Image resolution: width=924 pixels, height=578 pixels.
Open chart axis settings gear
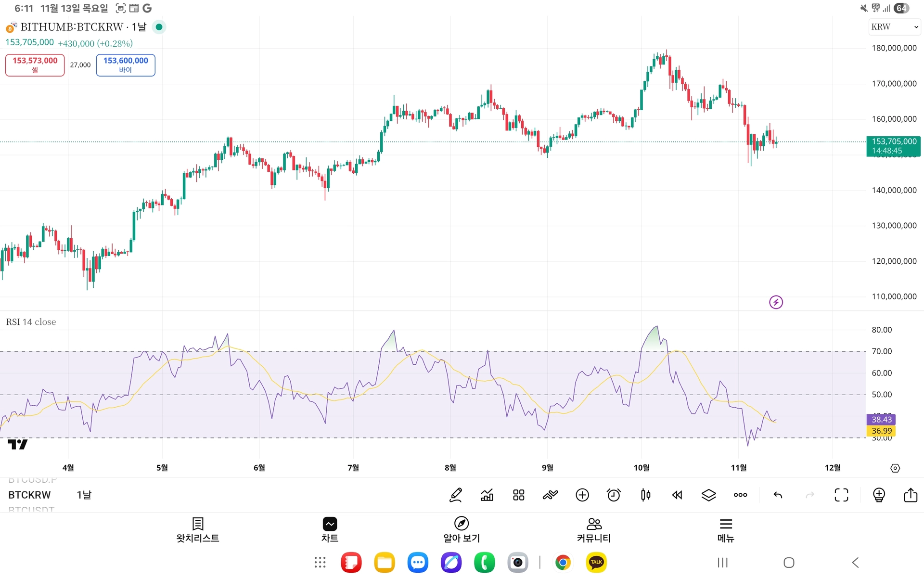[895, 468]
